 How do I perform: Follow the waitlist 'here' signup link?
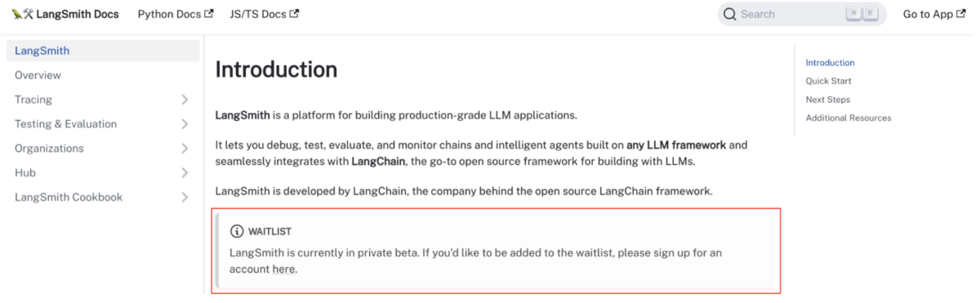[x=283, y=269]
